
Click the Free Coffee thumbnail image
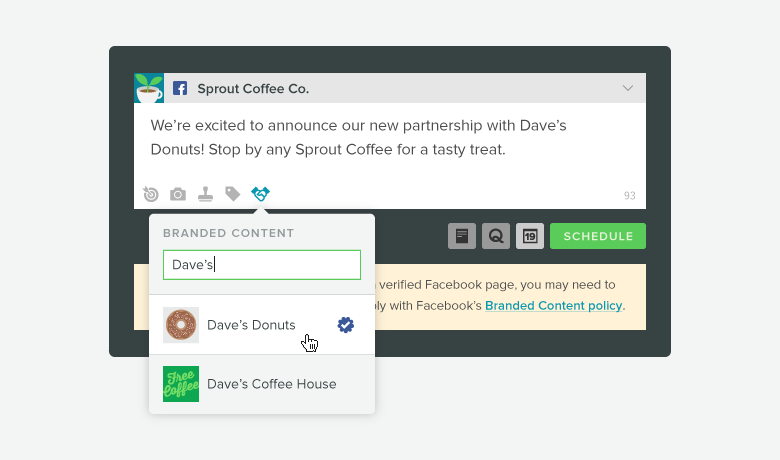pyautogui.click(x=181, y=384)
